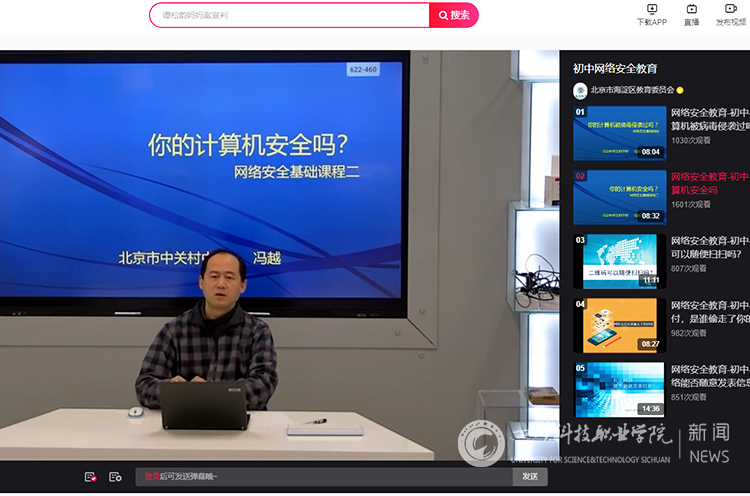Click the red 登录 login link in danmaku bar
Image resolution: width=750 pixels, height=496 pixels.
coord(152,476)
